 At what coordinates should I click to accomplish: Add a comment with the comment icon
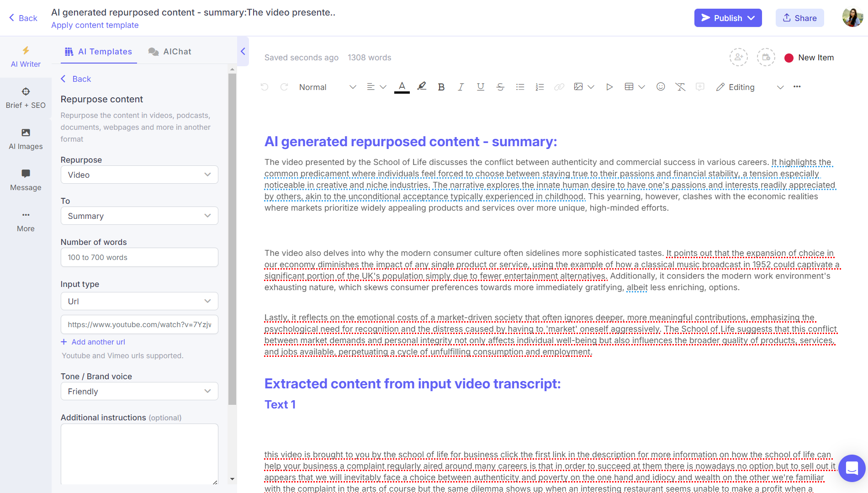[x=700, y=86]
